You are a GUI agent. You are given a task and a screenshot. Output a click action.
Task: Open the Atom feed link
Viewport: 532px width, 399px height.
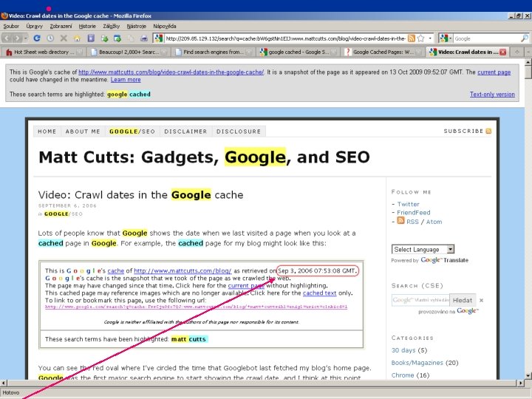coord(434,222)
